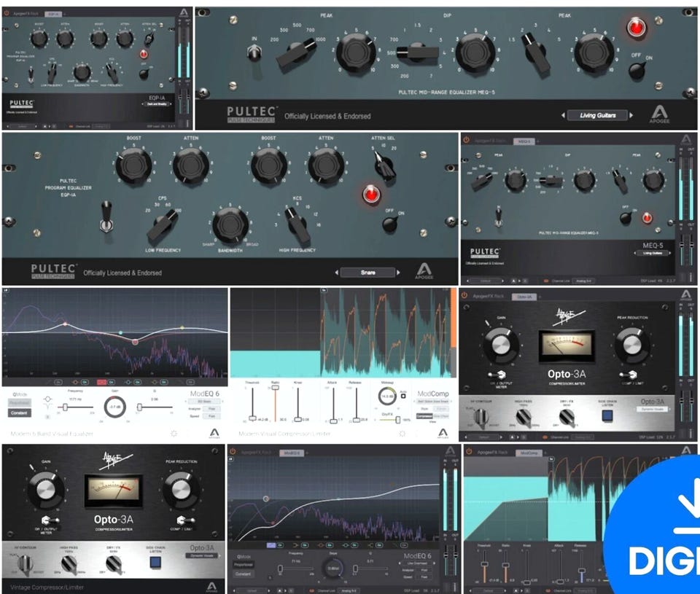700x594 pixels.
Task: Click Side Chain Listen blue button on large Opto-3A
Action: pyautogui.click(x=155, y=563)
